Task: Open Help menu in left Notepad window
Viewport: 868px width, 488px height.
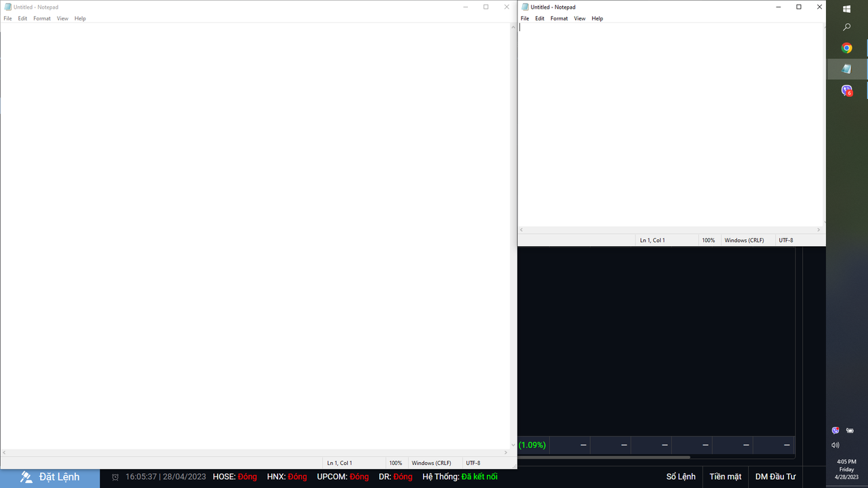Action: pyautogui.click(x=80, y=18)
